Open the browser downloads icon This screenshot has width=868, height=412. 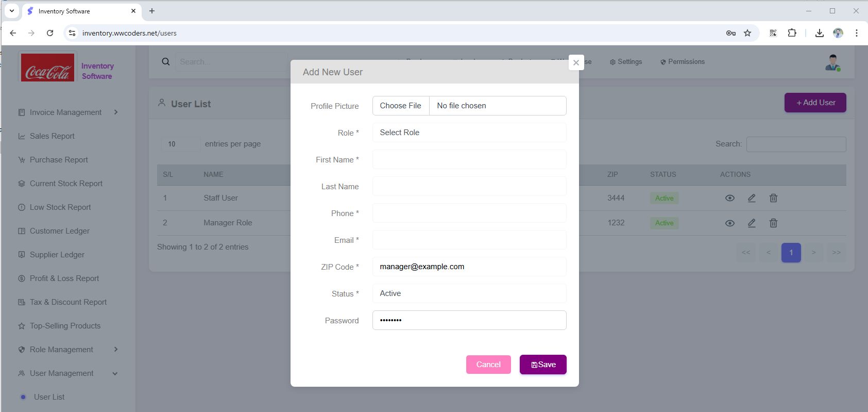point(819,33)
